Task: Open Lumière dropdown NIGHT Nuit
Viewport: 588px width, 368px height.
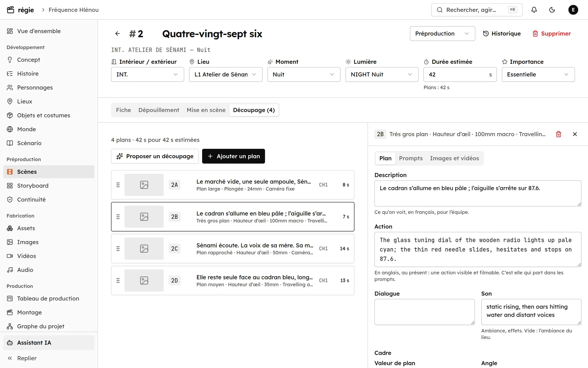Action: [382, 75]
